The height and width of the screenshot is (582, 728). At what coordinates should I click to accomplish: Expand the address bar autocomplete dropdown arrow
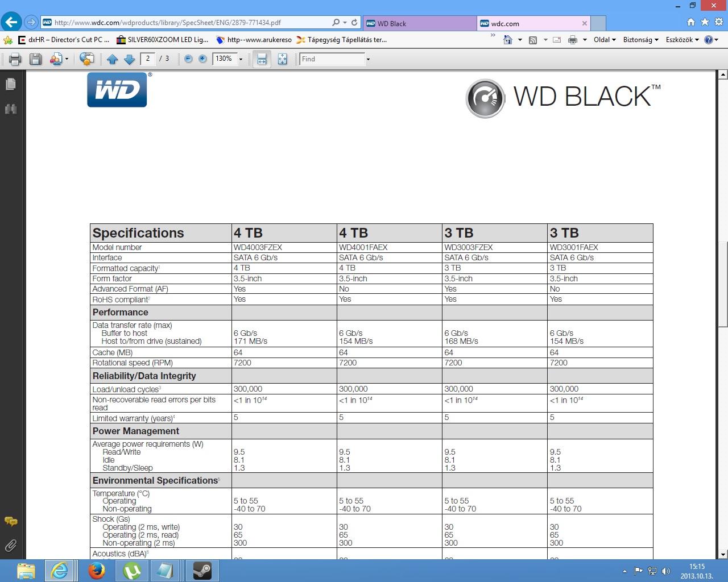click(345, 23)
